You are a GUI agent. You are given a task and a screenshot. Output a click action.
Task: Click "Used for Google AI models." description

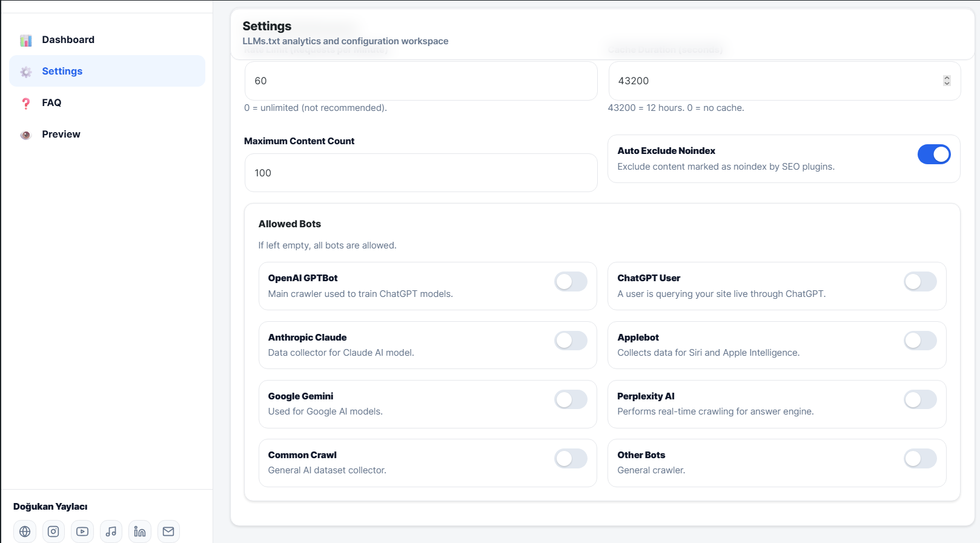point(325,411)
